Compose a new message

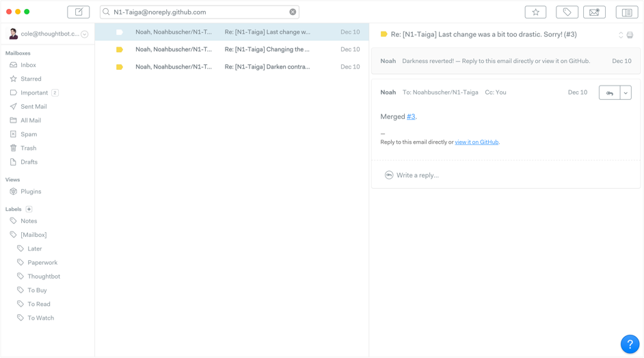pyautogui.click(x=79, y=12)
